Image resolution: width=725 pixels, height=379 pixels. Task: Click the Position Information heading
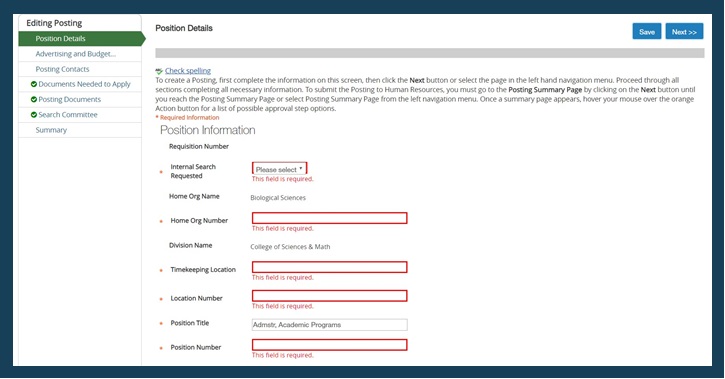pos(208,130)
